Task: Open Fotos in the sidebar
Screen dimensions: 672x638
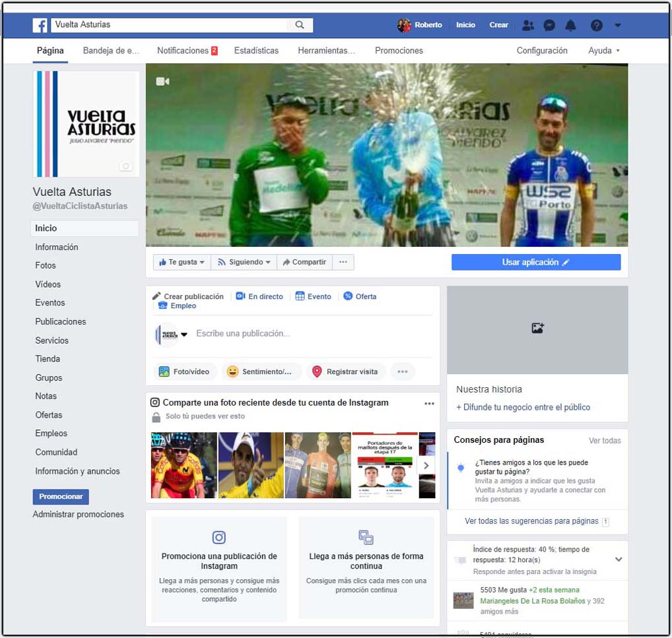Action: click(x=46, y=266)
